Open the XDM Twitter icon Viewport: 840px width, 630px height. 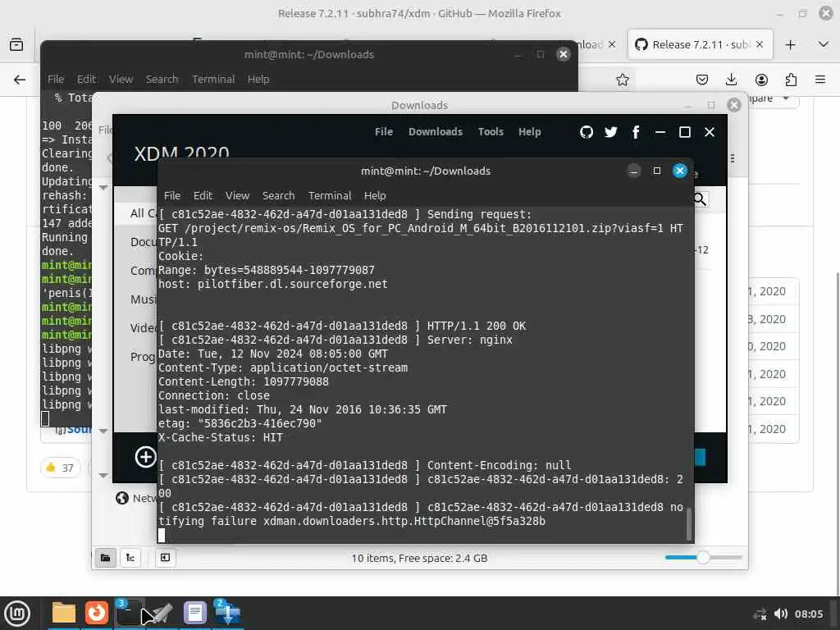pos(610,132)
